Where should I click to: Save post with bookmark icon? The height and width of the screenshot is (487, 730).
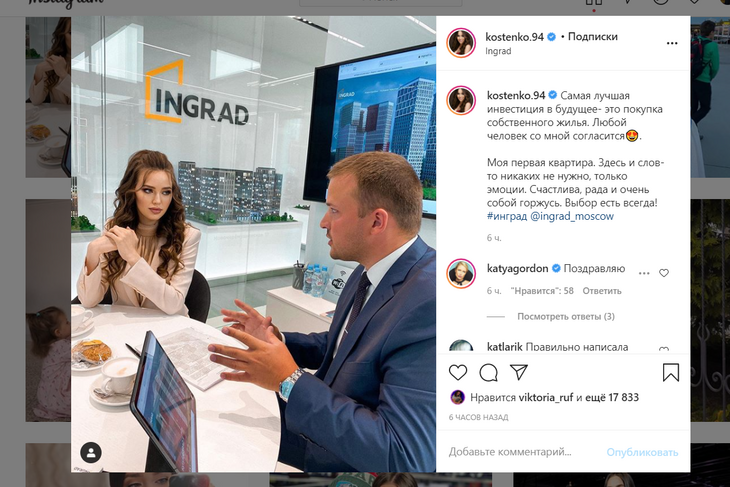click(x=671, y=372)
